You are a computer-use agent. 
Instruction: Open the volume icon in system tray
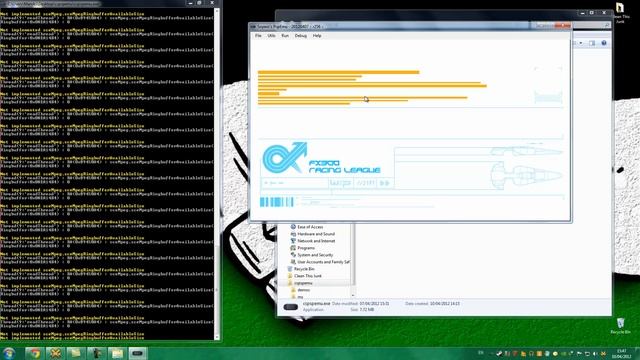click(595, 353)
